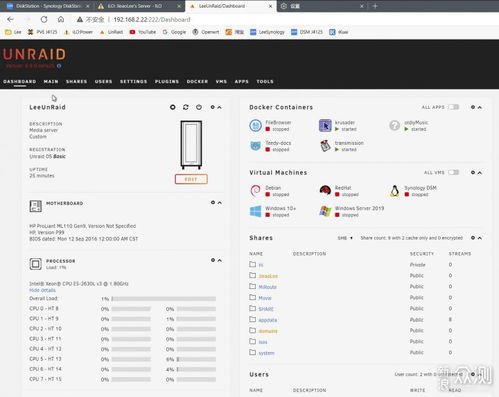The width and height of the screenshot is (499, 397).
Task: Click the EDIT button below server image
Action: pyautogui.click(x=191, y=179)
